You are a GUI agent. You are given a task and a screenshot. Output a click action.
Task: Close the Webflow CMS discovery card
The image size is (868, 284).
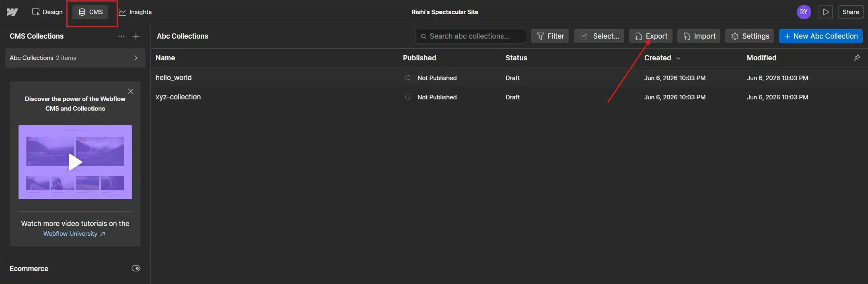click(x=131, y=91)
